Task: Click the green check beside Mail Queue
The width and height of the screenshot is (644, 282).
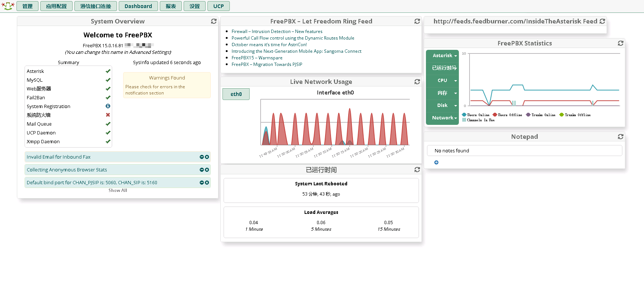Action: click(x=108, y=124)
